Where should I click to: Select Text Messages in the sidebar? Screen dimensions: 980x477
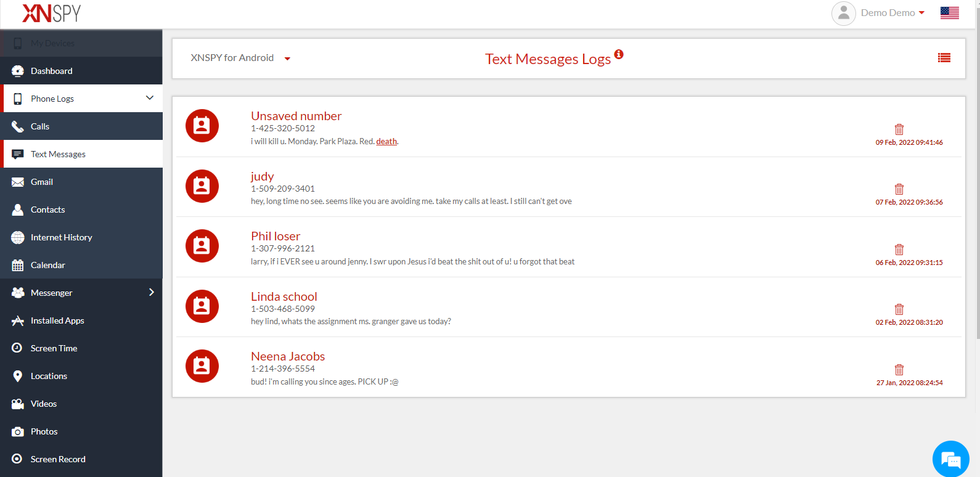pyautogui.click(x=81, y=154)
